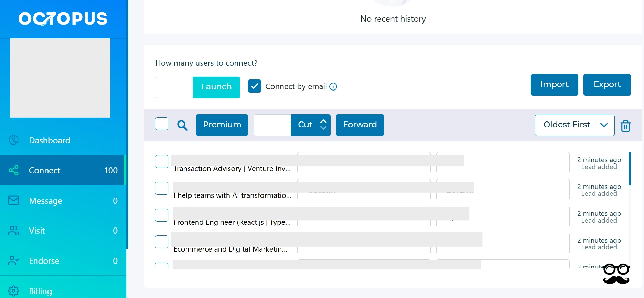Click the Ecommerce row's 'Lead added' status
Screen dimensions: 644x298
(599, 247)
